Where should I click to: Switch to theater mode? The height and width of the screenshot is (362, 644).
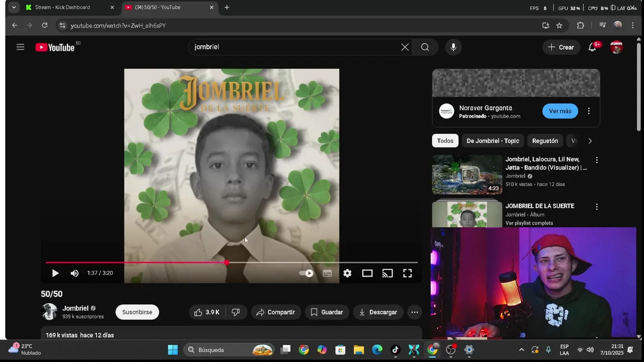(367, 273)
